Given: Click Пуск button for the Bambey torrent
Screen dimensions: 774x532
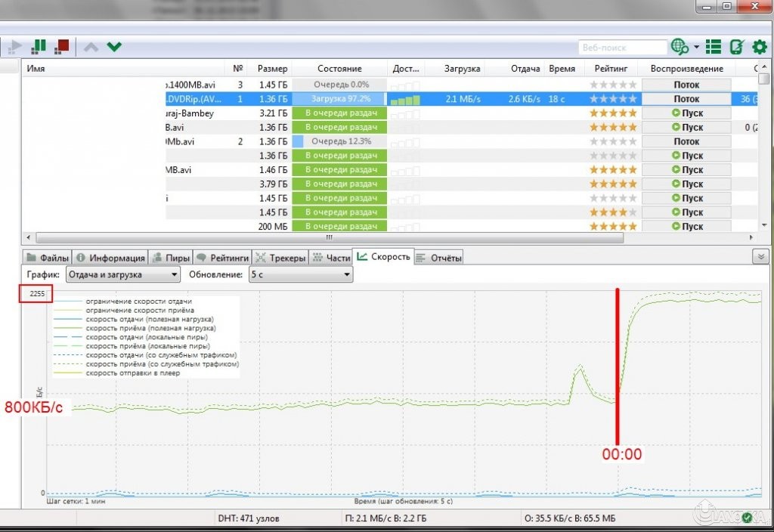Looking at the screenshot, I should pos(686,113).
